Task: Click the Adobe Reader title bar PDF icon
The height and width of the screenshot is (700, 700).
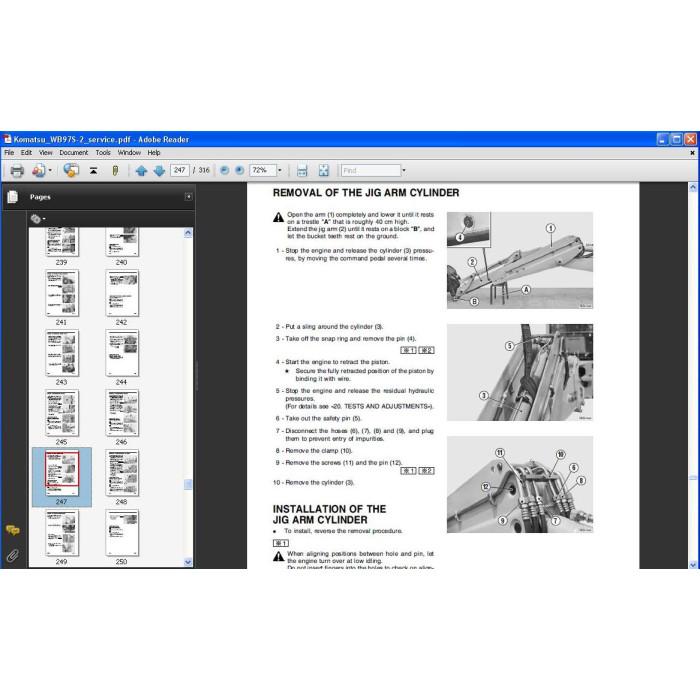Action: [x=7, y=139]
